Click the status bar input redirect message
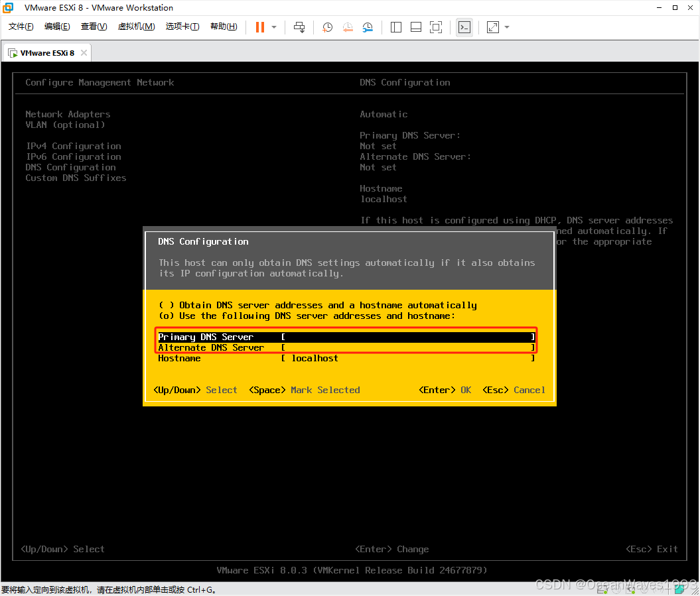 tap(109, 590)
